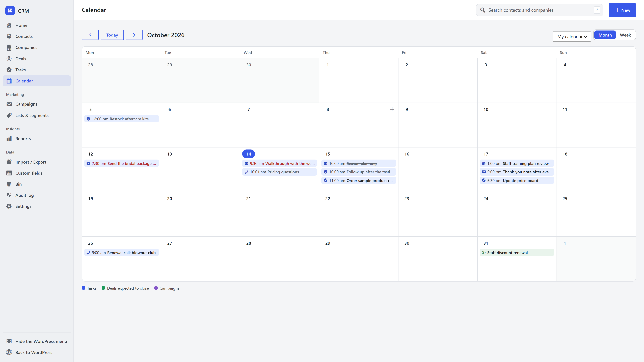Viewport: 644px width, 362px height.
Task: Click the October 2026 heading
Action: (166, 35)
